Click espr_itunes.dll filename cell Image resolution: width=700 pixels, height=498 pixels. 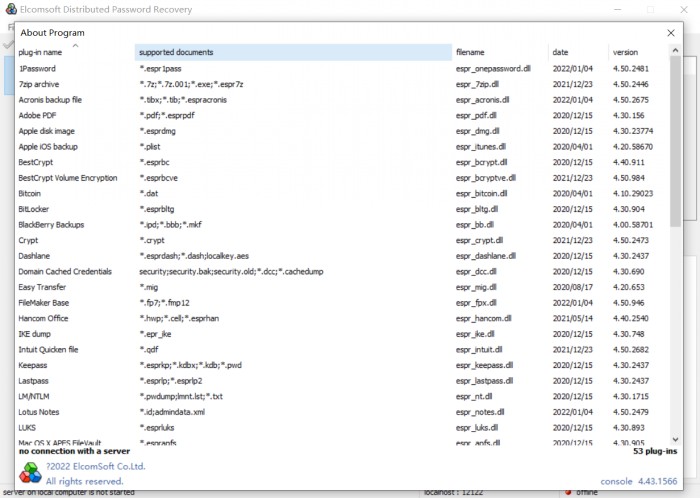click(481, 147)
